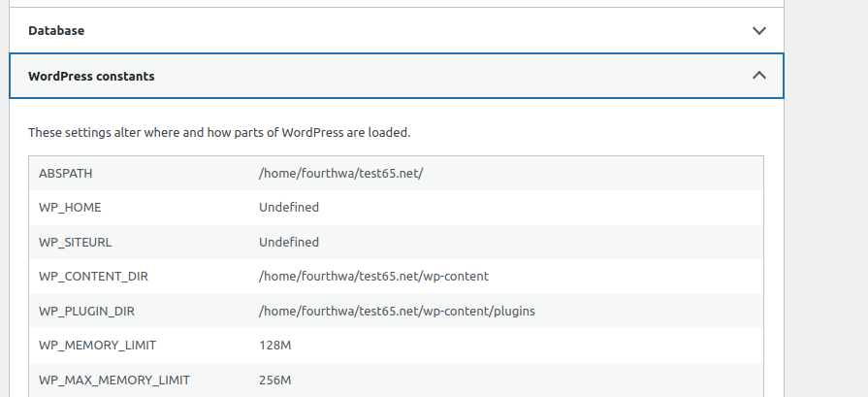This screenshot has width=868, height=397.
Task: Click the 256M max memory value
Action: coord(274,380)
